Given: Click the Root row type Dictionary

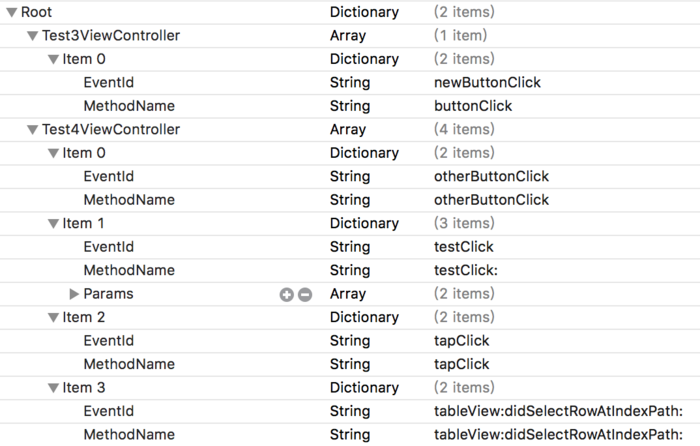Looking at the screenshot, I should click(x=364, y=12).
